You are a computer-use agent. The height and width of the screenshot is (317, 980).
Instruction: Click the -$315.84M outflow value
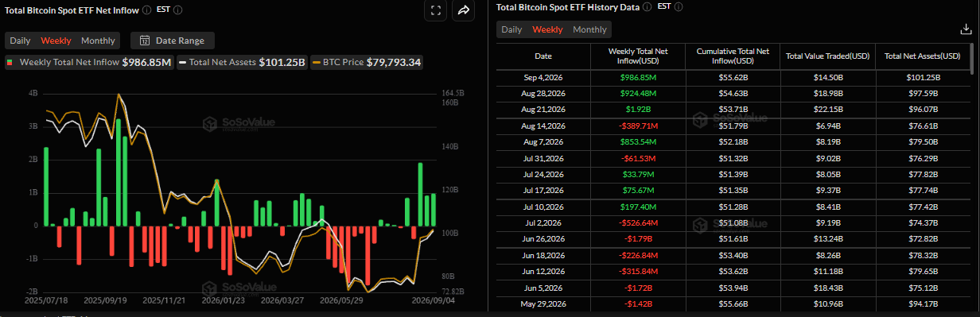pos(638,271)
